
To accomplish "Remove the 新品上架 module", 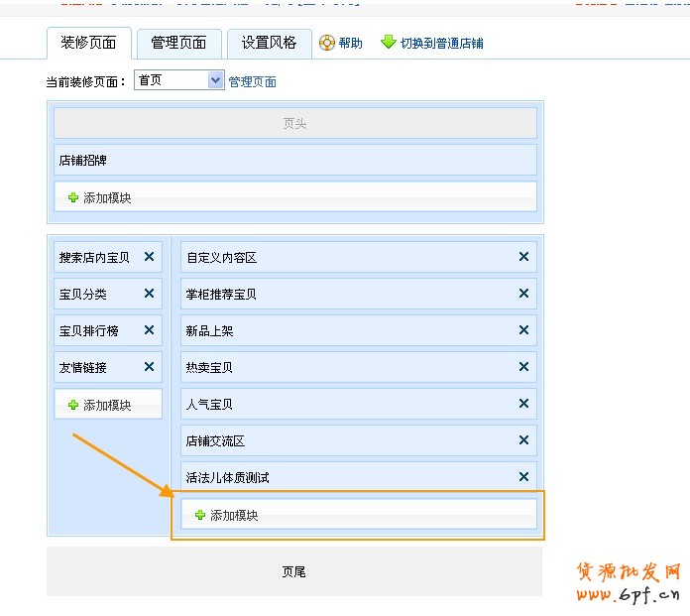I will (x=523, y=330).
